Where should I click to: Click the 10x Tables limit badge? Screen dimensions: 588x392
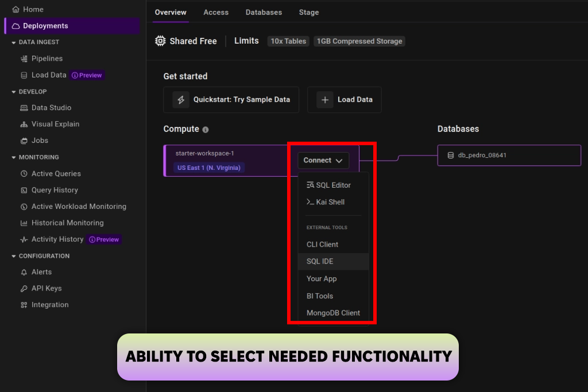click(x=288, y=41)
